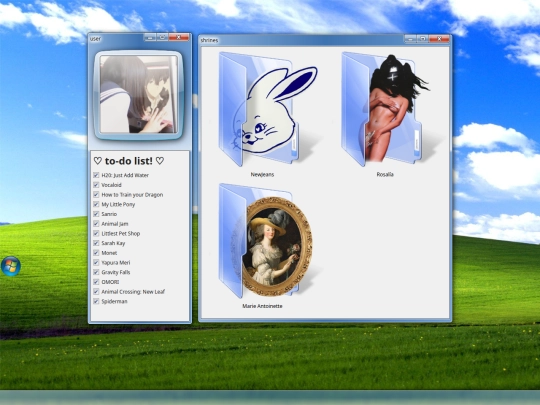Toggle Animal Crossing: New Leaf checkbox
This screenshot has height=405, width=540.
pos(96,291)
